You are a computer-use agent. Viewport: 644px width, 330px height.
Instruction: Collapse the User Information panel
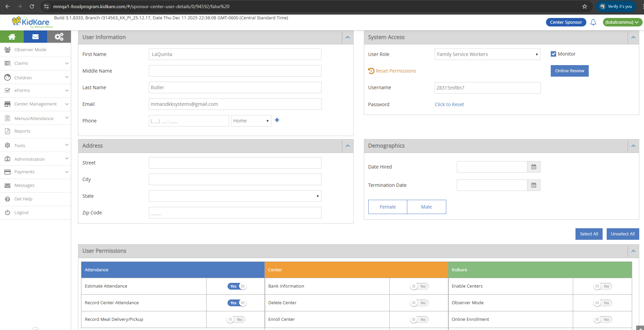pyautogui.click(x=348, y=37)
